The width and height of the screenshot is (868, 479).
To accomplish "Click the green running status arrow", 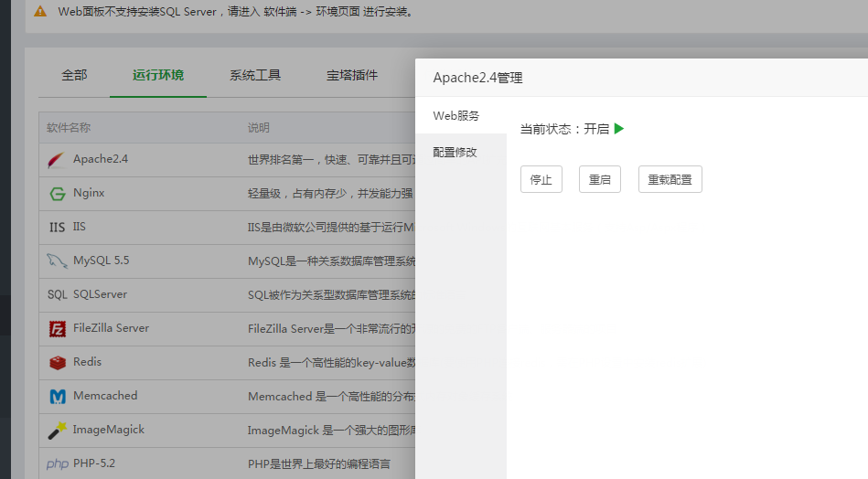I will [x=619, y=129].
